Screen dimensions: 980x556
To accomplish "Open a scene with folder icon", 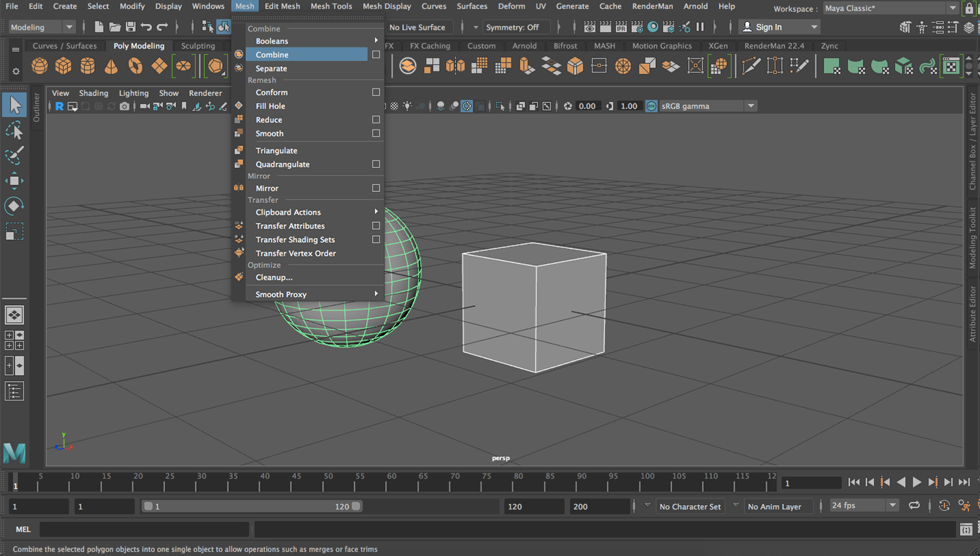I will coord(114,27).
